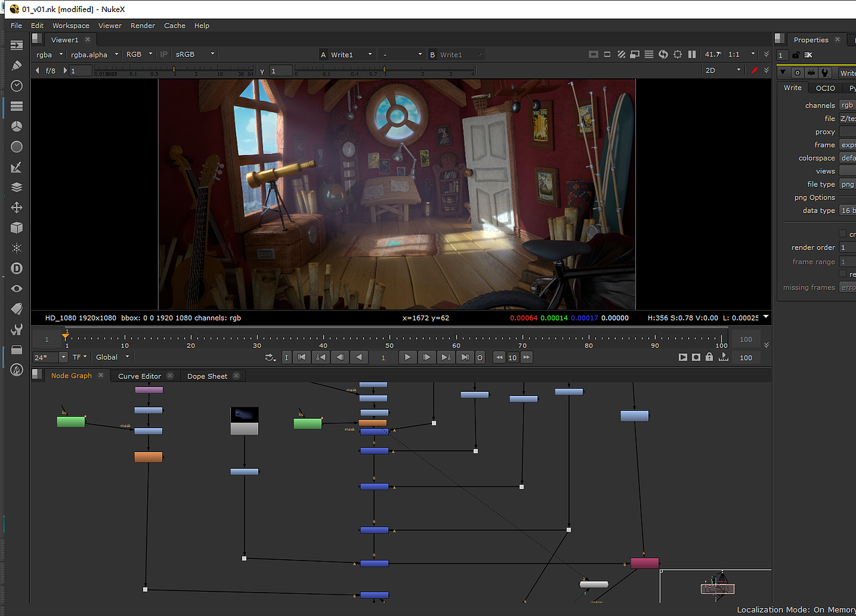
Task: Open the Filter nodes circle menu
Action: click(x=17, y=146)
